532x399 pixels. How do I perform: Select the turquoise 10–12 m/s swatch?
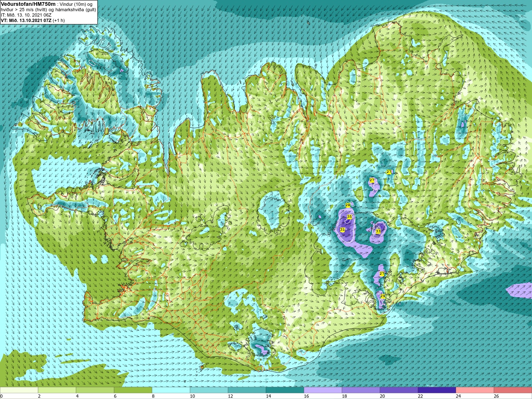[209, 390]
